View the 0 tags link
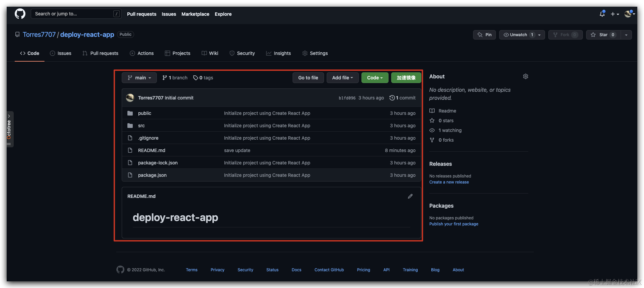Screen dimensions: 644x288 point(203,78)
